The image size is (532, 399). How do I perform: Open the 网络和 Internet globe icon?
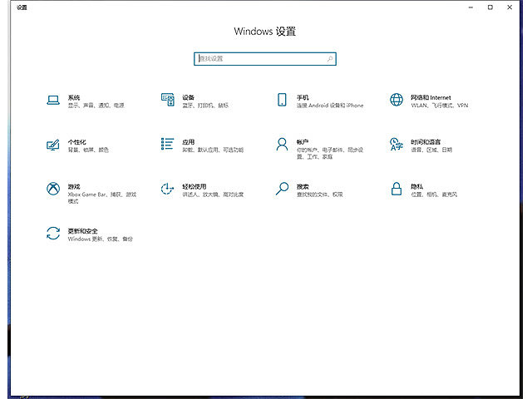coord(397,100)
